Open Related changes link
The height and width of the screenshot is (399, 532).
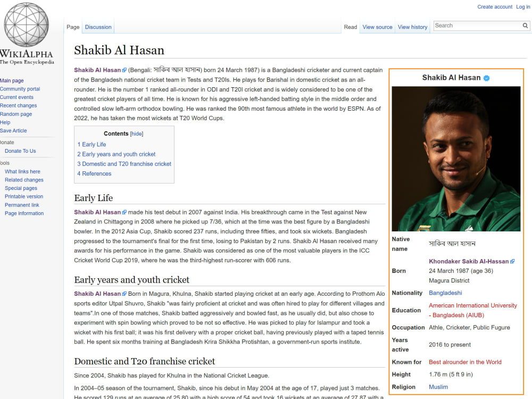(x=24, y=180)
